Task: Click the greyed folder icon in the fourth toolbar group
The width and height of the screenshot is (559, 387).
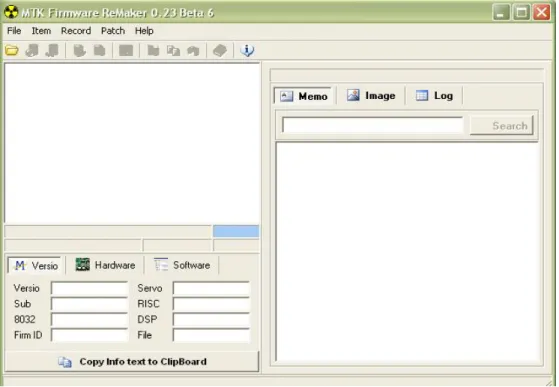Action: 153,51
